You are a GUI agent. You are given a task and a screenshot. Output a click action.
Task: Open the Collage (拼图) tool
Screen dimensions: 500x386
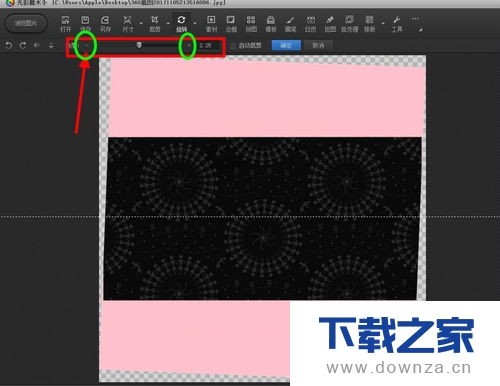251,24
